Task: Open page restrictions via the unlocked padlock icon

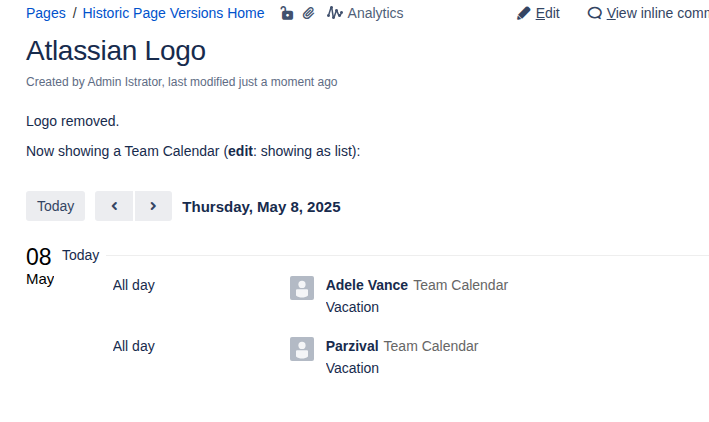Action: [287, 13]
